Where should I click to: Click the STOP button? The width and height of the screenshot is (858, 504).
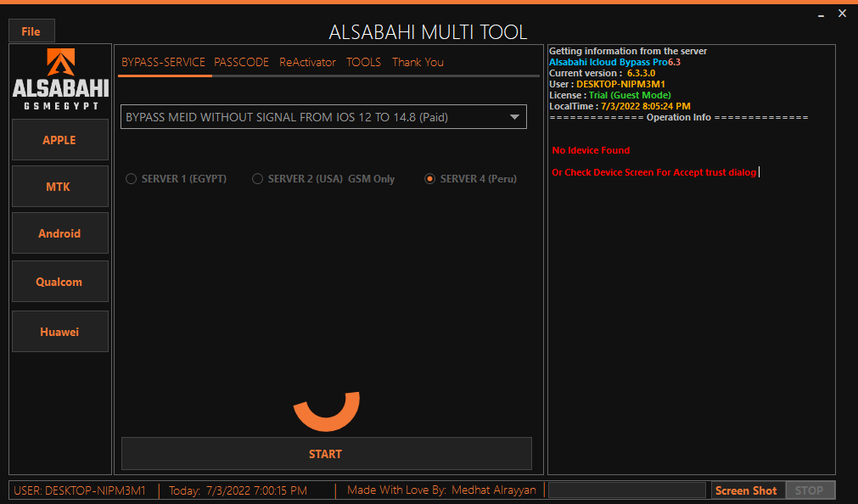point(810,490)
